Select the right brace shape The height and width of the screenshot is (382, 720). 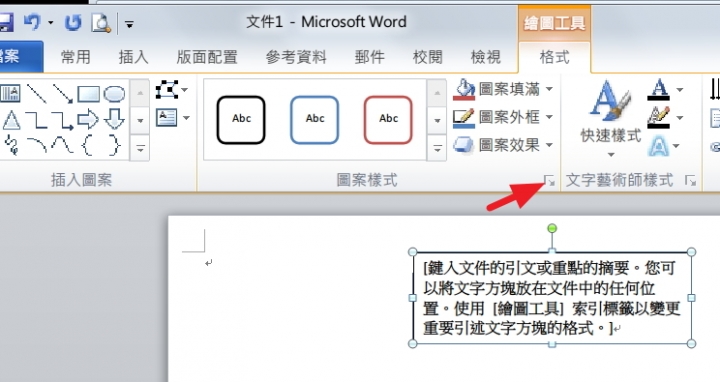(x=114, y=146)
